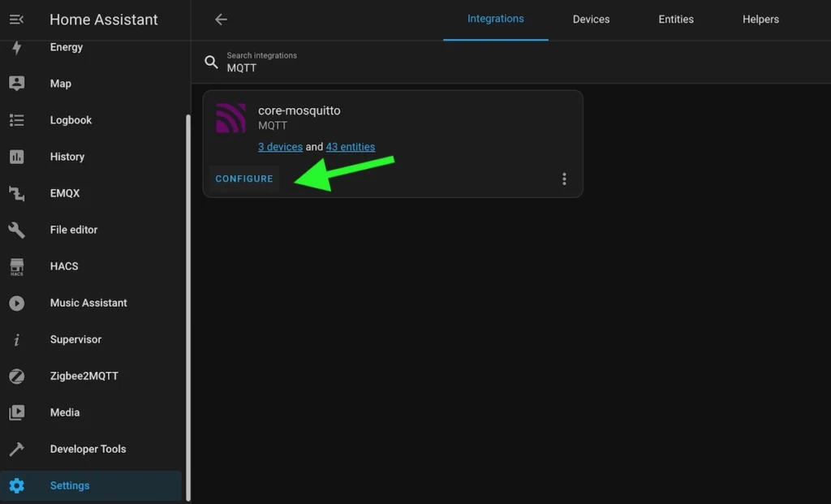The height and width of the screenshot is (504, 831).
Task: Click the Settings gear icon
Action: [16, 485]
